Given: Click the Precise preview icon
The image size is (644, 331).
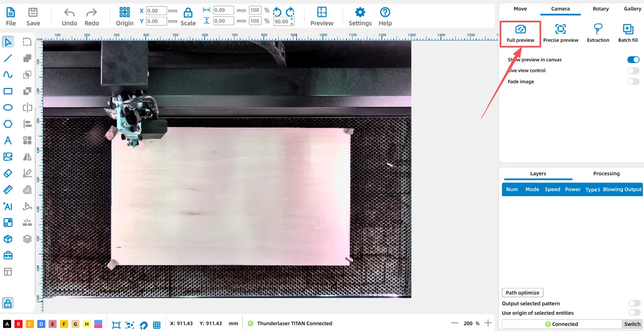Looking at the screenshot, I should pos(560,29).
